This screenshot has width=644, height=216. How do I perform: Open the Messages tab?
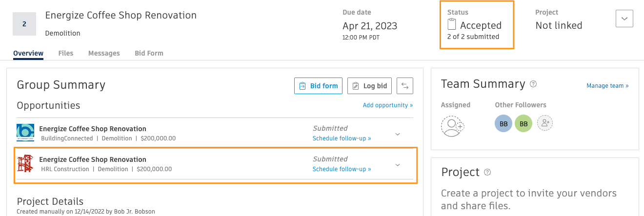pos(104,53)
